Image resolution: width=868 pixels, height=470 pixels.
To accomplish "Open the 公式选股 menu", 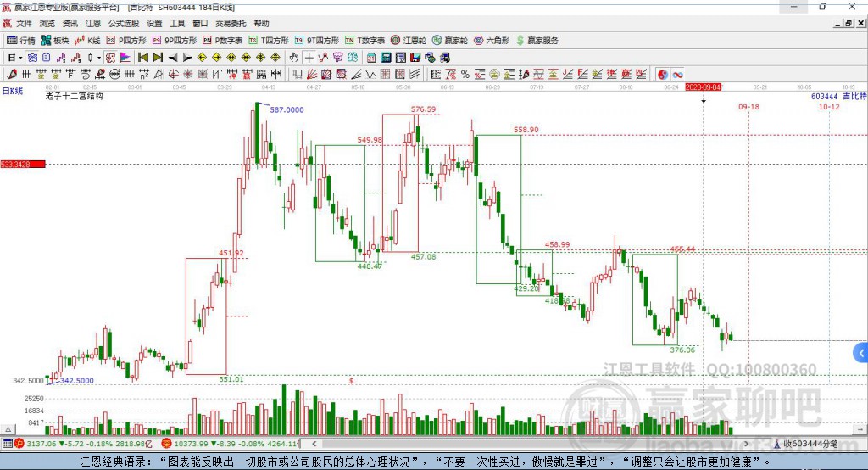I will click(x=124, y=23).
